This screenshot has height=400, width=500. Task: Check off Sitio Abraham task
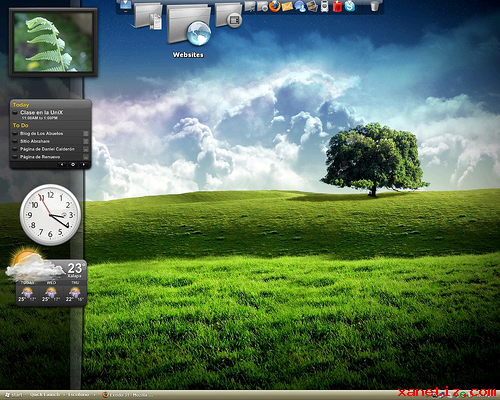[15, 141]
